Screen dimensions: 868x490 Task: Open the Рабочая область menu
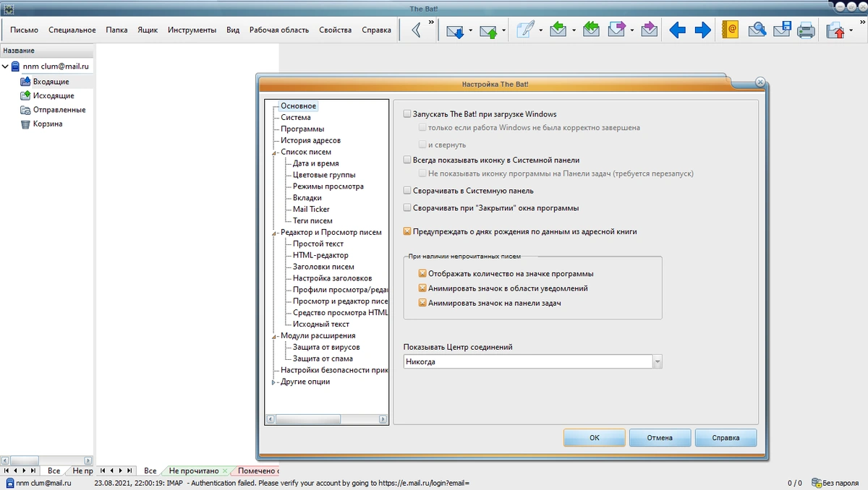tap(279, 30)
